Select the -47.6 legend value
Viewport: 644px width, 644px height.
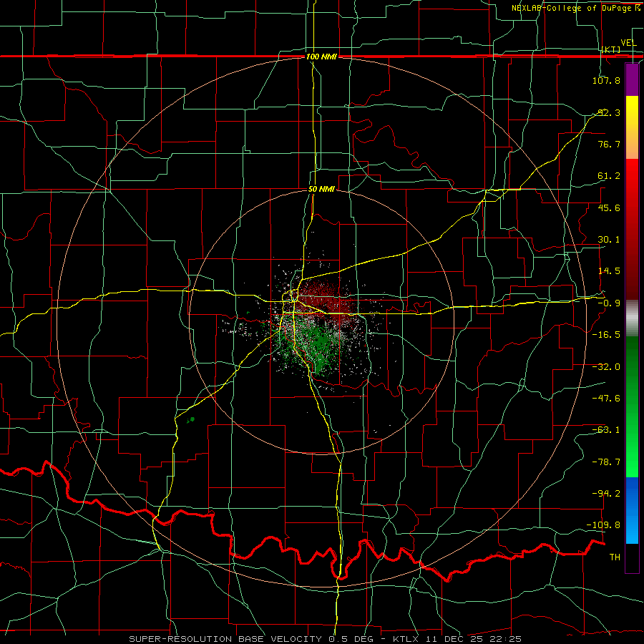pos(606,399)
